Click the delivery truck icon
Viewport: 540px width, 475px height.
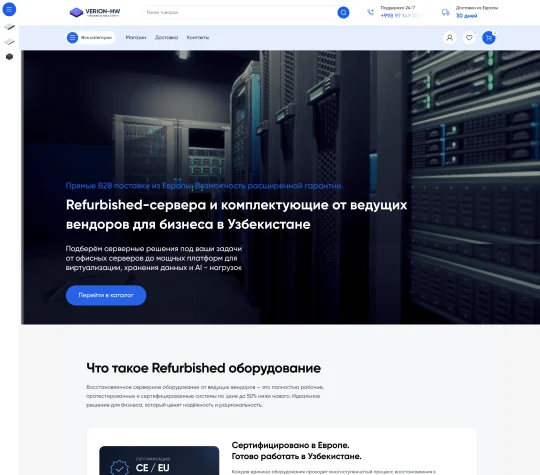tap(445, 12)
